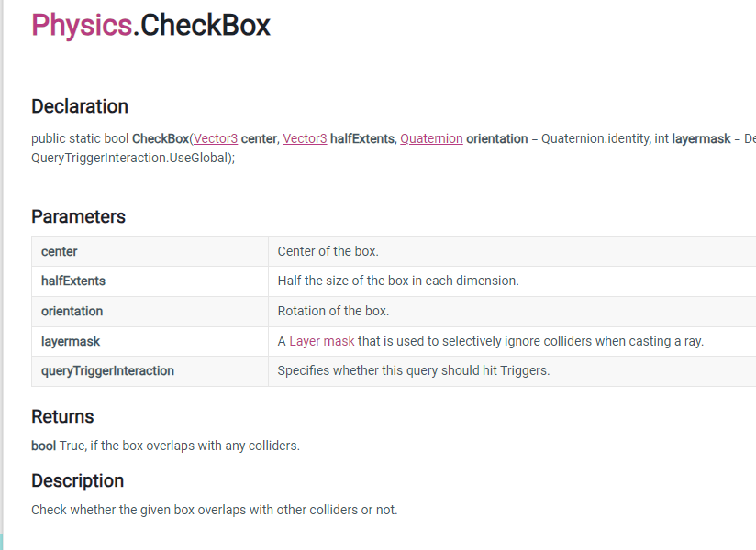This screenshot has height=550, width=756.
Task: Click the Description section heading
Action: point(77,480)
